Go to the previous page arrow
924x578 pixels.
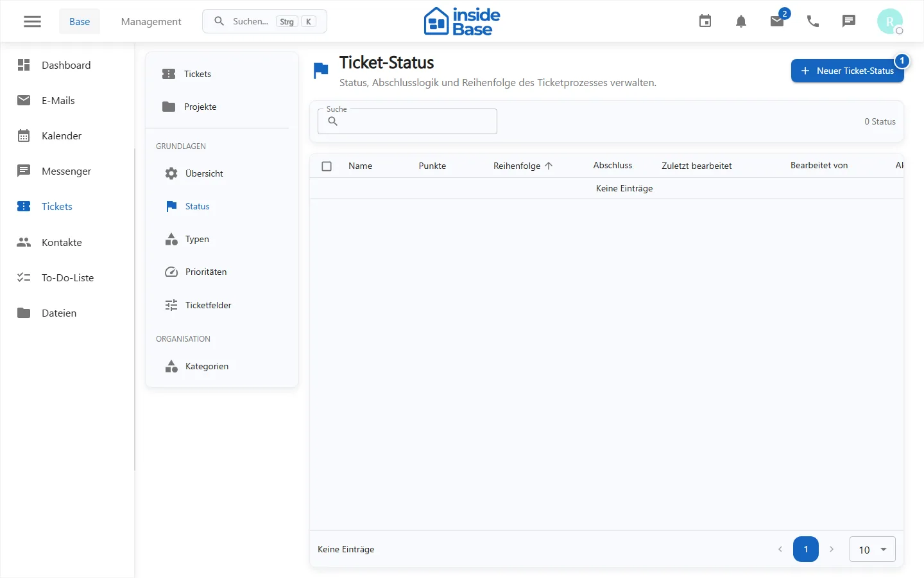780,549
